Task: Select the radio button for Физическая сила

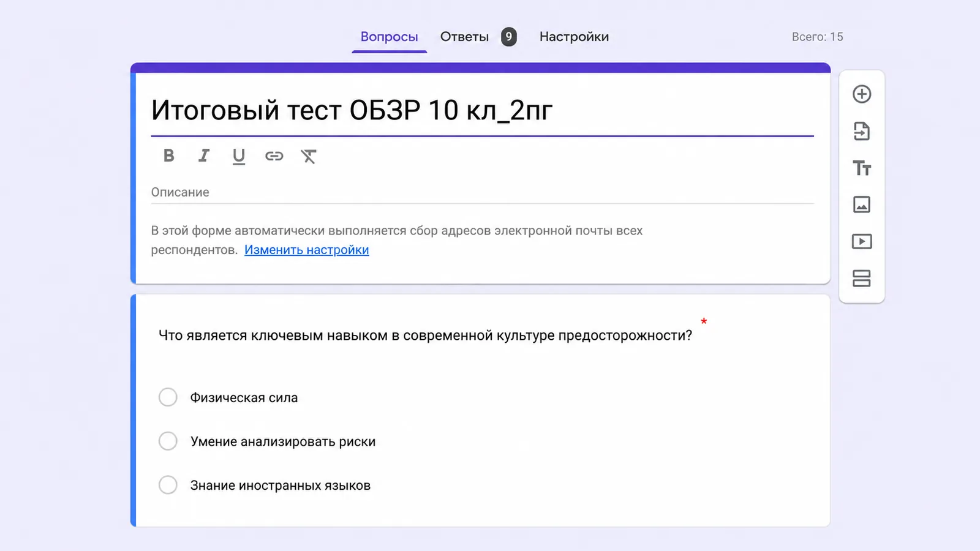Action: pos(168,397)
